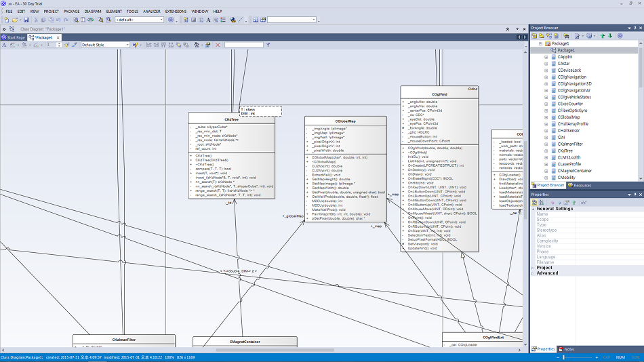The height and width of the screenshot is (362, 644).
Task: Open the <default> layout dropdown
Action: coord(161,20)
